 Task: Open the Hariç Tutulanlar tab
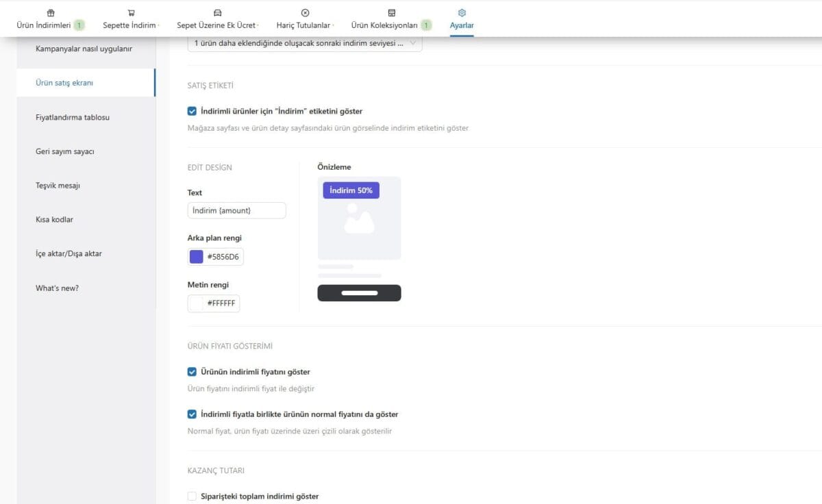coord(304,25)
